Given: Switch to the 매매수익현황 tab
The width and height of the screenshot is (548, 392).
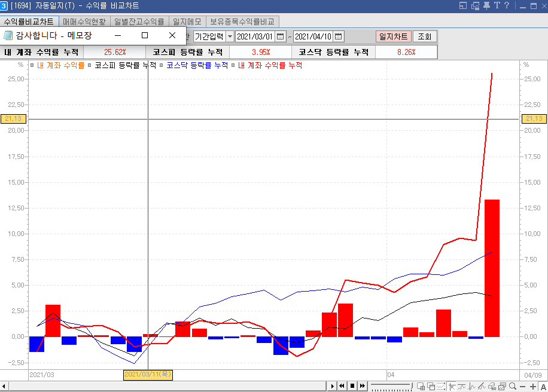Looking at the screenshot, I should click(x=84, y=22).
